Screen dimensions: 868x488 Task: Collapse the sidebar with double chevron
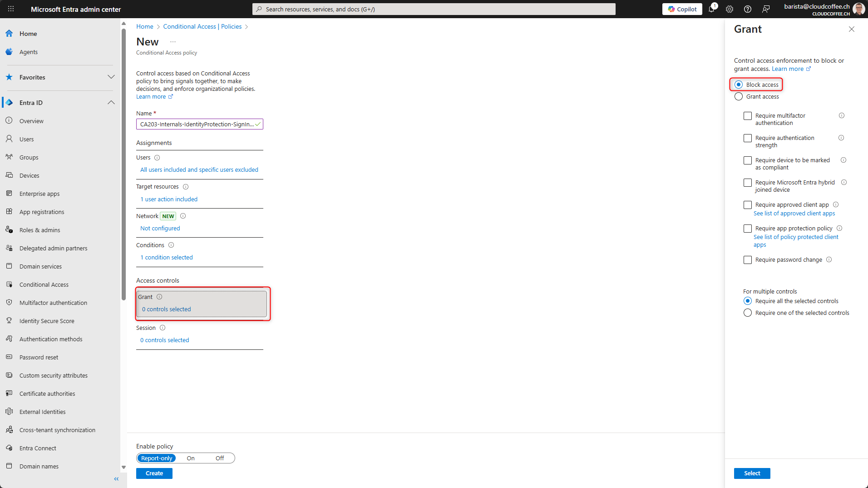point(116,479)
